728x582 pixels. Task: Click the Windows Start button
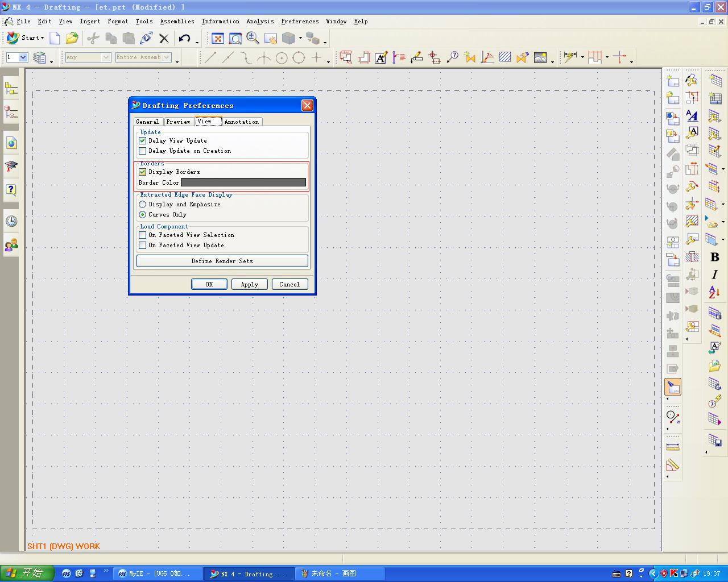27,573
